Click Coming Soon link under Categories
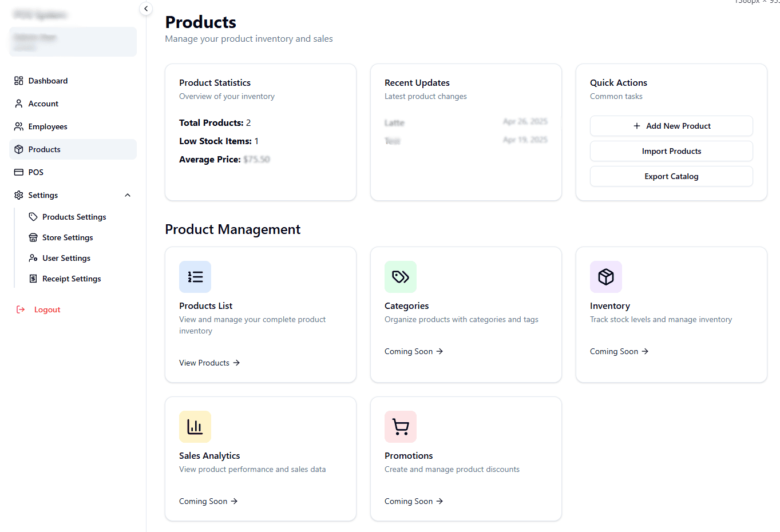The height and width of the screenshot is (532, 780). pos(413,351)
